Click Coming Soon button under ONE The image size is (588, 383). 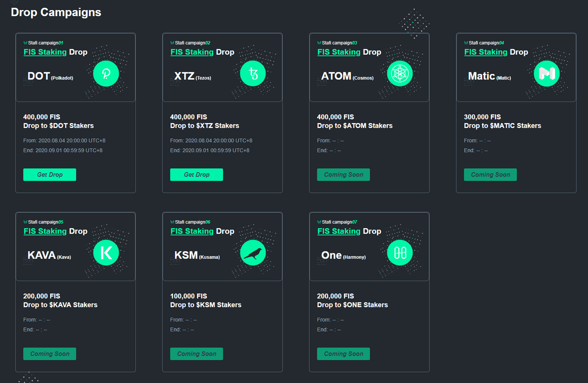[344, 354]
